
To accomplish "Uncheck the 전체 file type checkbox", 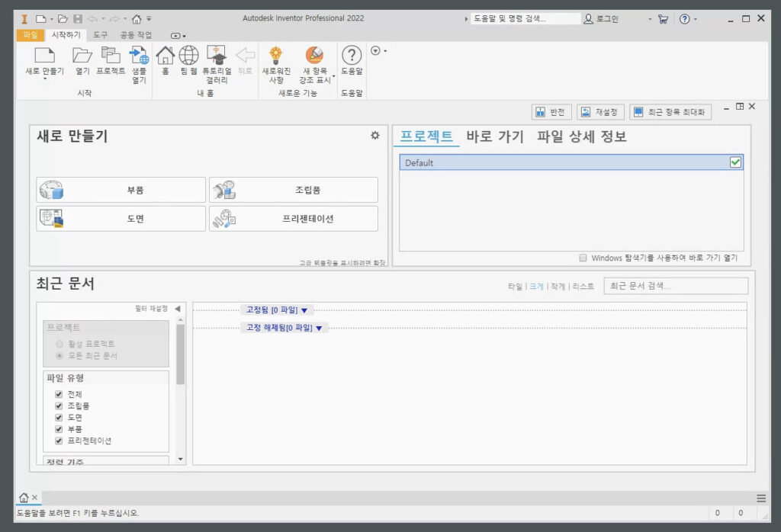I will pos(59,394).
